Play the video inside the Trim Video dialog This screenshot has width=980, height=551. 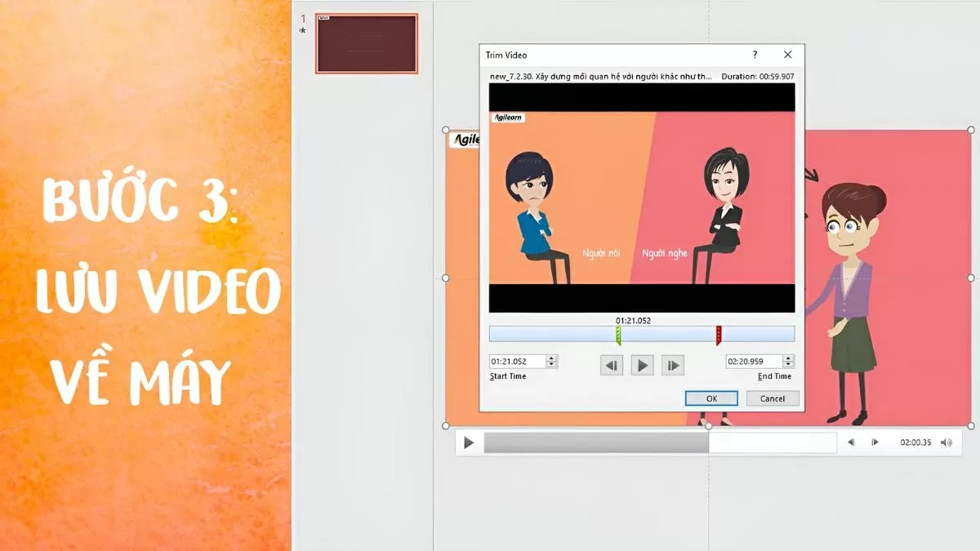pos(642,365)
